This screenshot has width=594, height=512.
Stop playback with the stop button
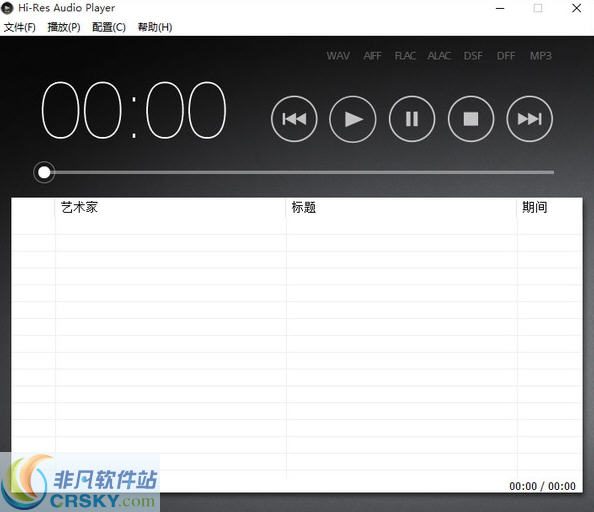[471, 119]
